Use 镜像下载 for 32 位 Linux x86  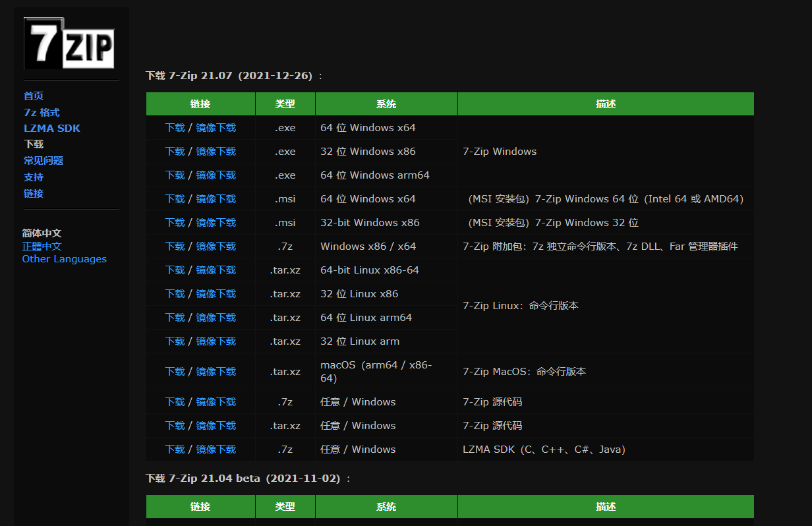click(216, 294)
